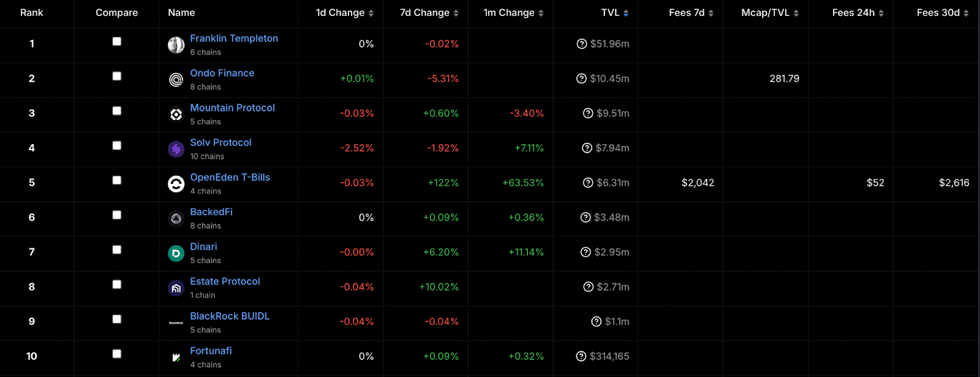Click the Ondo Finance logo icon
Screen dimensions: 980x377
[176, 80]
